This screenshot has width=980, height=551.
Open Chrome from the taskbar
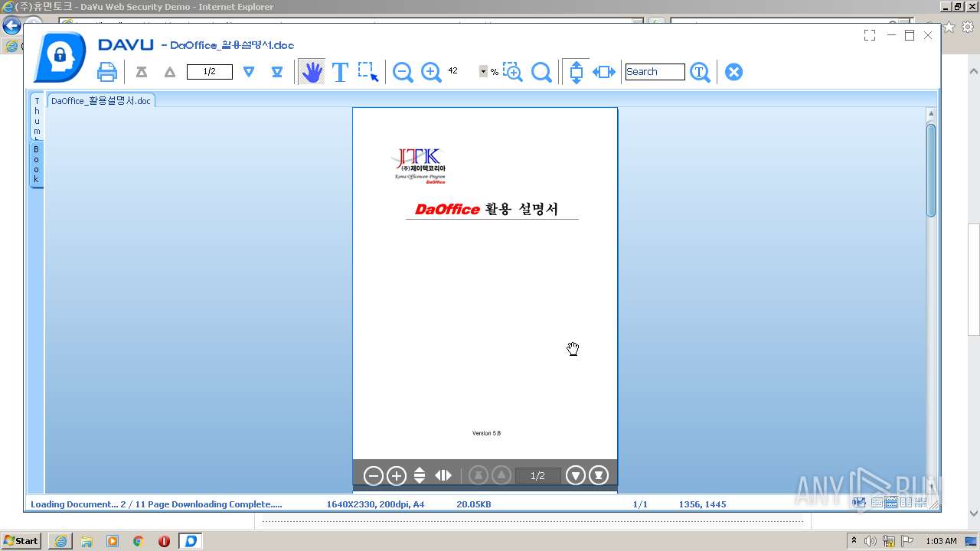click(x=138, y=541)
